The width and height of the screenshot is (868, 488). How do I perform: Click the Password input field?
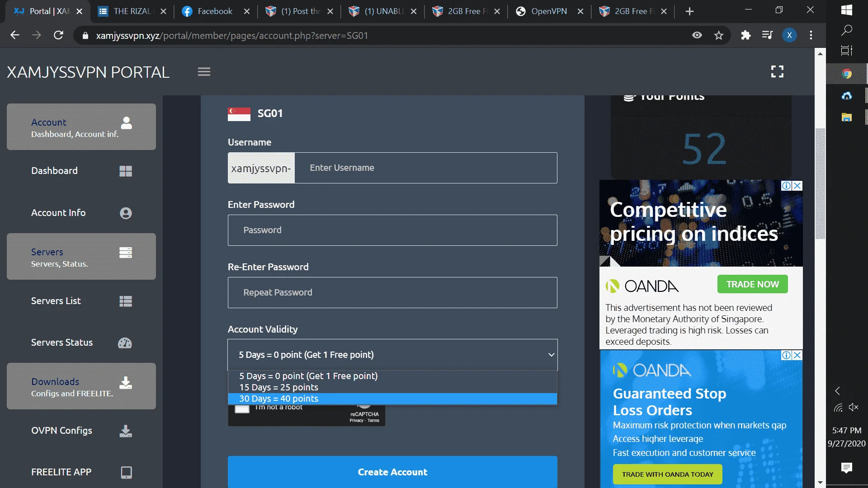pos(392,230)
